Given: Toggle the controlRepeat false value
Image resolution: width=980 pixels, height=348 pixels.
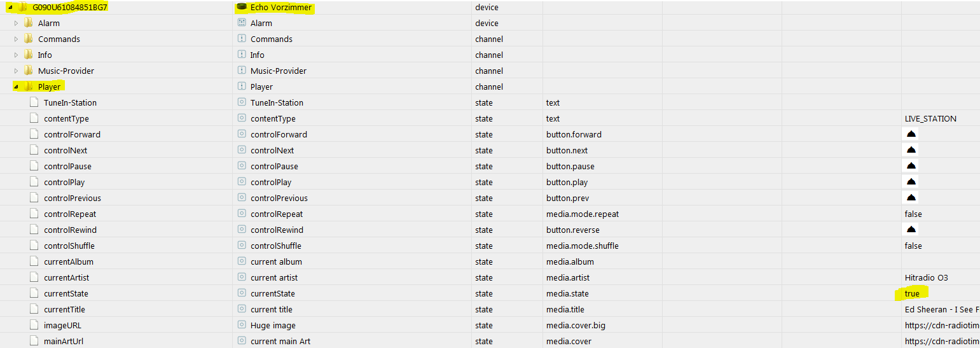Looking at the screenshot, I should click(x=913, y=214).
